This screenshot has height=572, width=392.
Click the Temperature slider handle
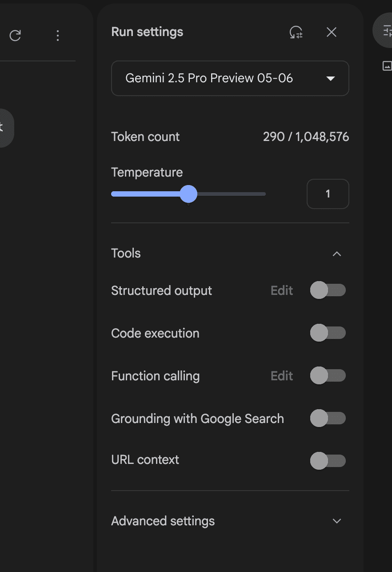[x=189, y=194]
